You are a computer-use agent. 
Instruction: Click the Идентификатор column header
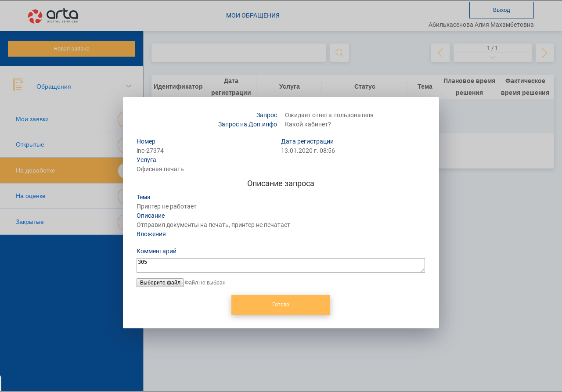(x=178, y=86)
